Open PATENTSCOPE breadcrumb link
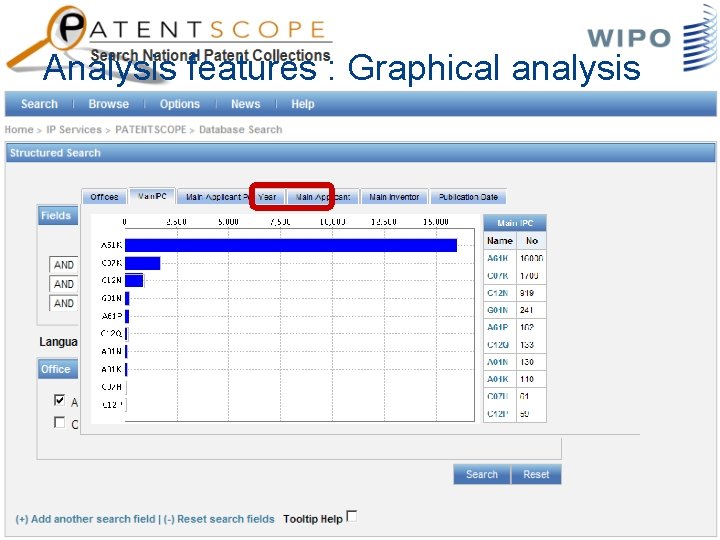The width and height of the screenshot is (720, 540). (x=151, y=129)
